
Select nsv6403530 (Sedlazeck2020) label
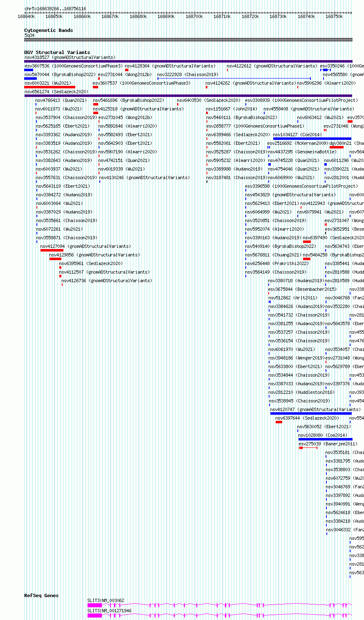coord(209,100)
